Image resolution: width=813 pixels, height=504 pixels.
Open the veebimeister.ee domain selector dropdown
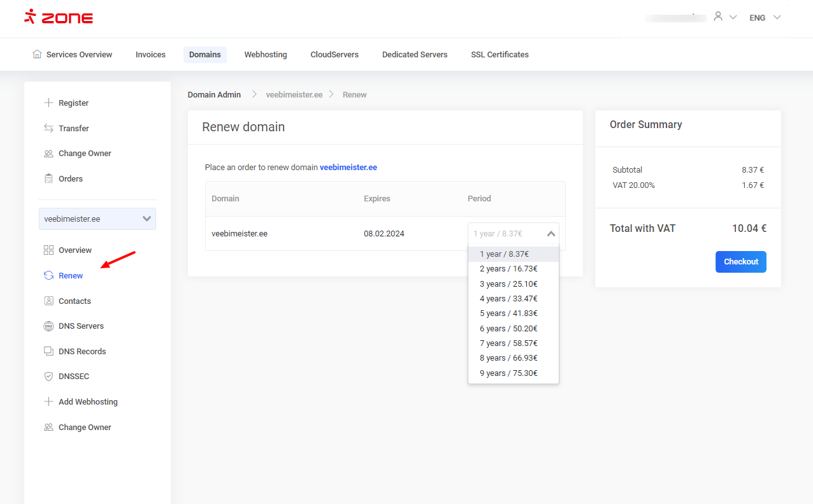97,219
